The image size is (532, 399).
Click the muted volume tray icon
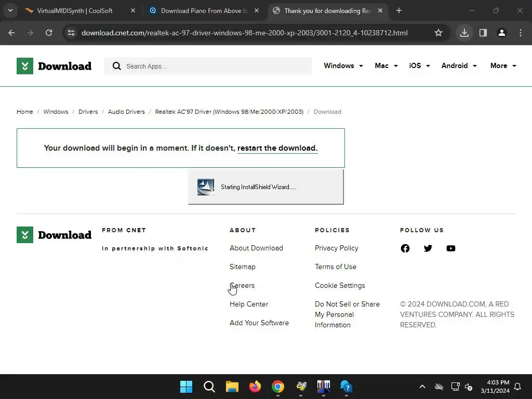(469, 387)
